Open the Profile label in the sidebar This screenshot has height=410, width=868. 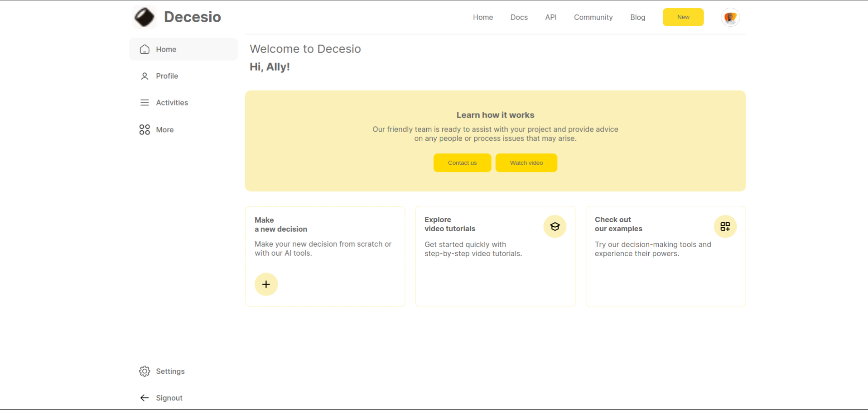click(167, 76)
